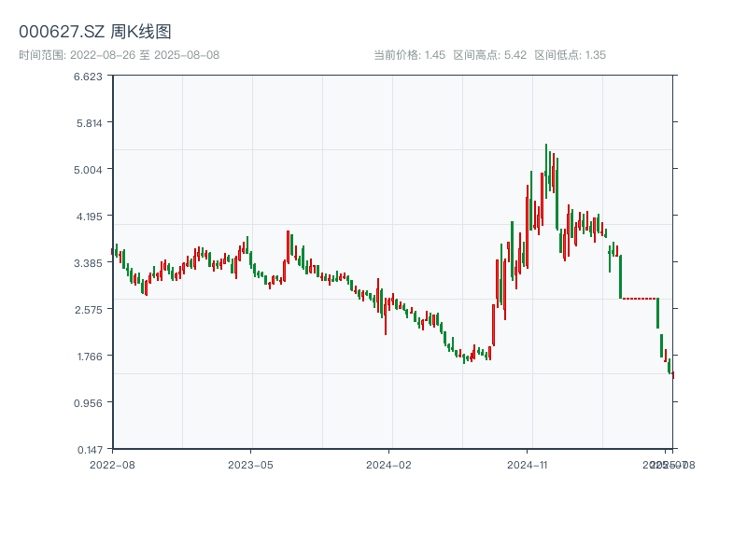Select the chart title 000627.SZ 周K线图
This screenshot has height=560, width=747.
click(x=95, y=32)
